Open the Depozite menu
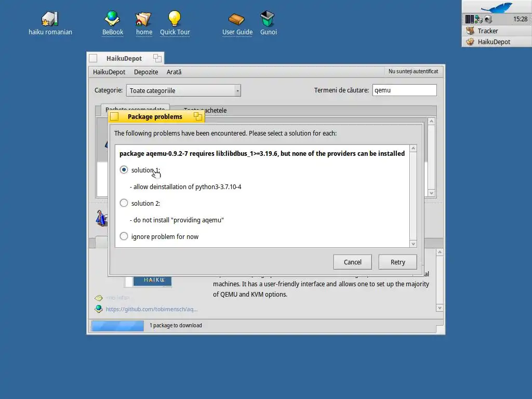The height and width of the screenshot is (399, 532). 146,72
